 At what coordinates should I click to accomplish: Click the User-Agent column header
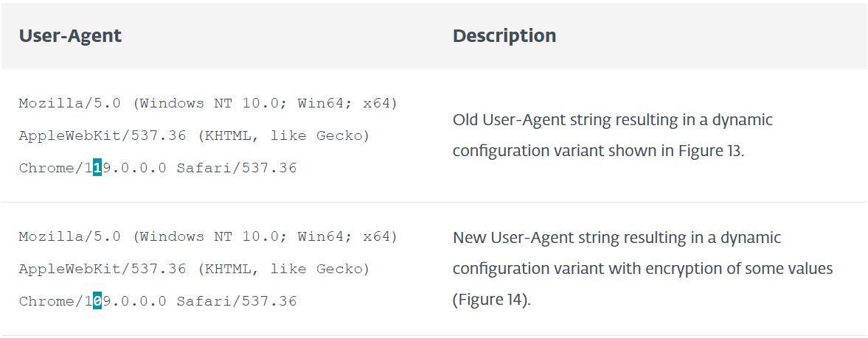click(x=70, y=36)
